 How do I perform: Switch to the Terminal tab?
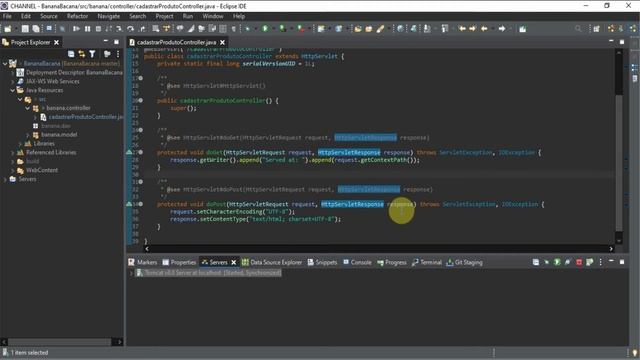(x=427, y=262)
